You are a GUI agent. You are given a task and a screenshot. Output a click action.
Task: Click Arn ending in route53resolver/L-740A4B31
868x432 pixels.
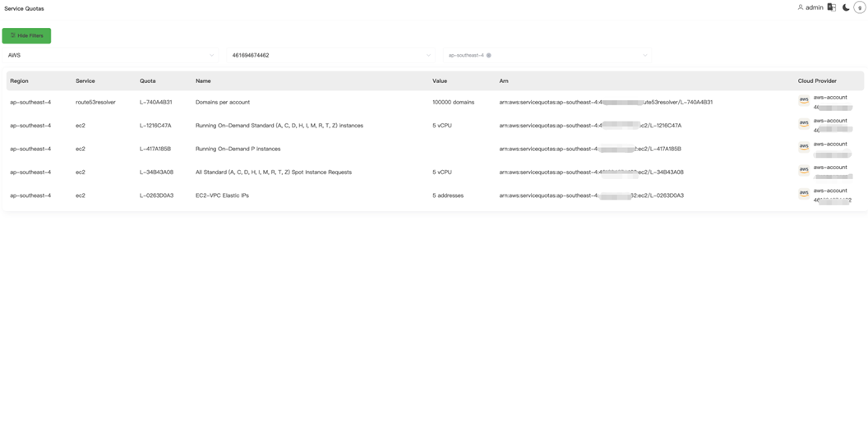606,103
